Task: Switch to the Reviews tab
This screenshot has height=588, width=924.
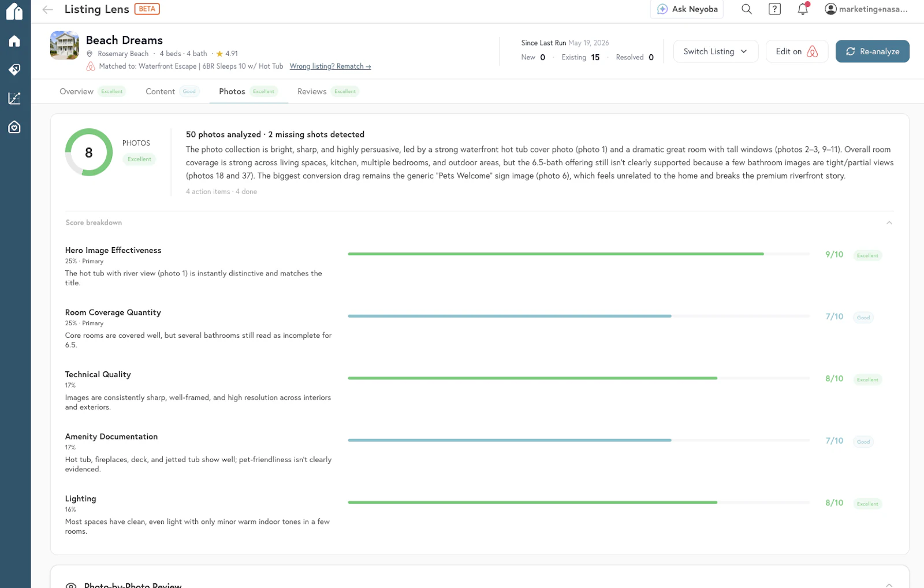Action: [328, 91]
